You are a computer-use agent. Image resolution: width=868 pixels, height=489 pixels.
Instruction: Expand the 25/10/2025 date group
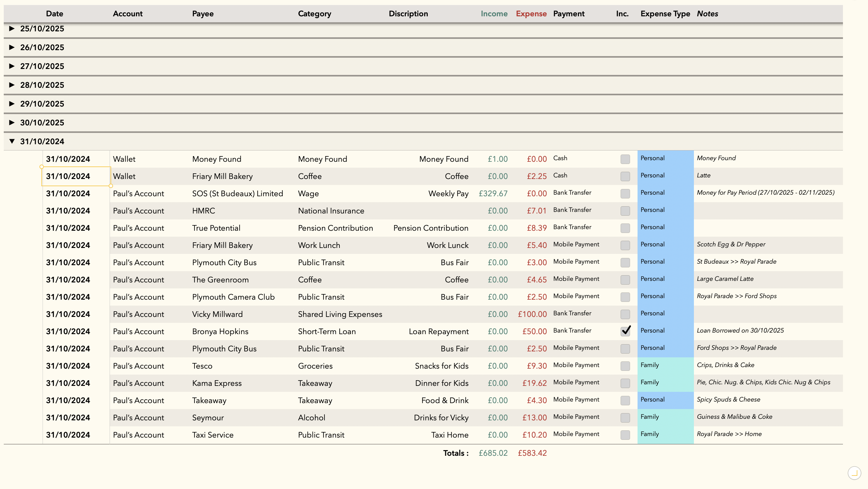tap(12, 28)
